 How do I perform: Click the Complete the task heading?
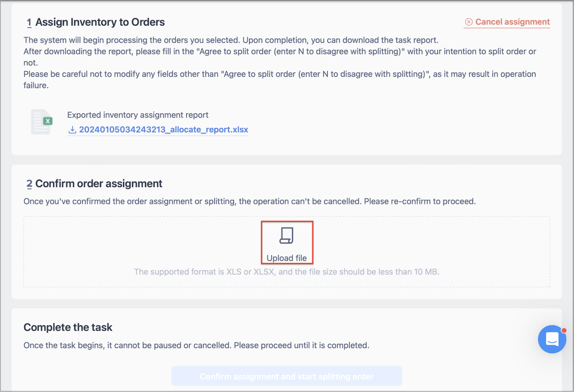pyautogui.click(x=68, y=327)
